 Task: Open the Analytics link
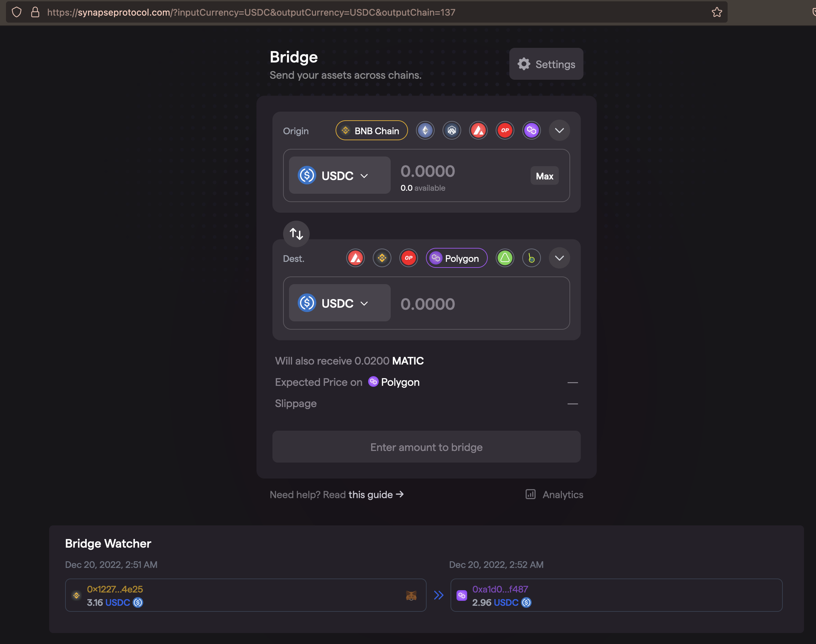pyautogui.click(x=554, y=494)
